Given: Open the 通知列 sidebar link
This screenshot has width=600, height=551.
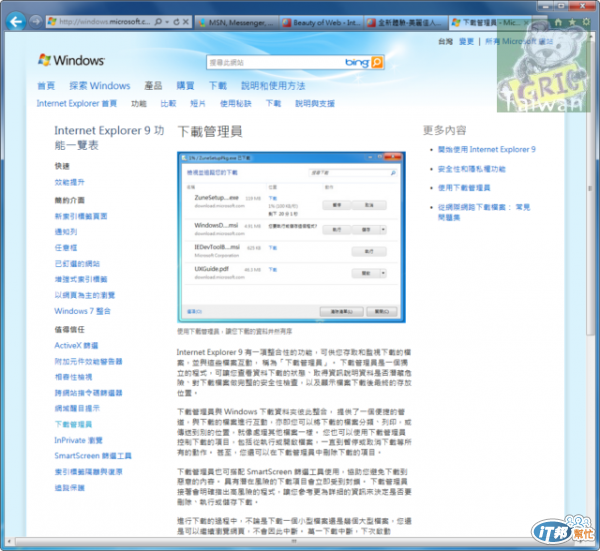Looking at the screenshot, I should tap(66, 231).
